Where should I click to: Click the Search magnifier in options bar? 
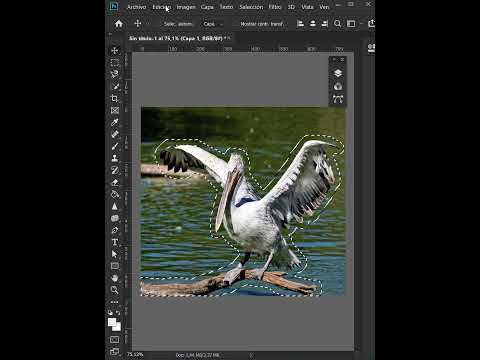point(337,24)
